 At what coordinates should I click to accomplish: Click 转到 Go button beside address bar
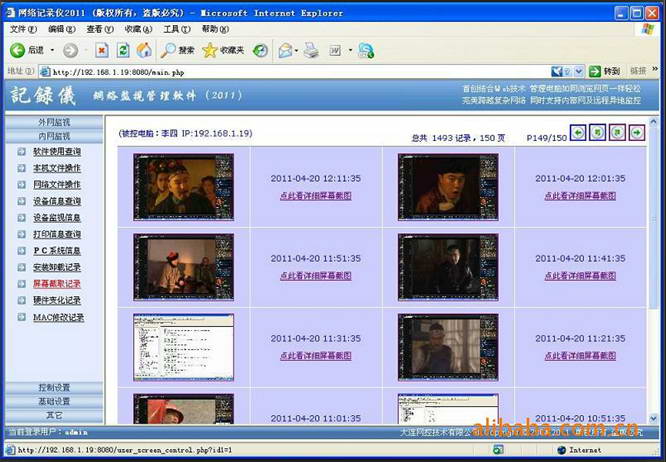click(x=605, y=71)
